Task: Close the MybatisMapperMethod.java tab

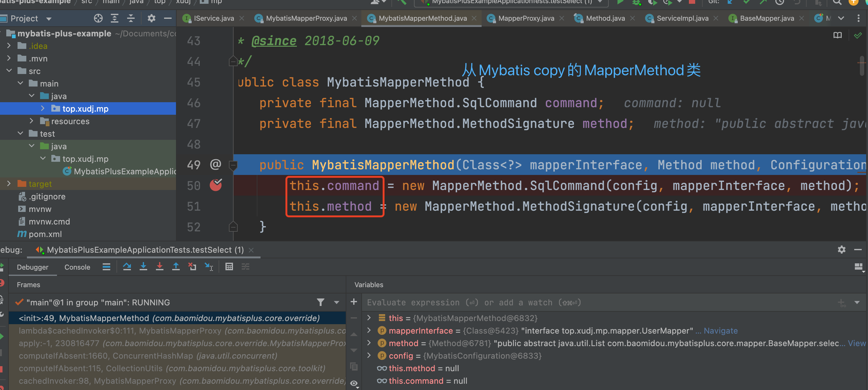Action: 474,18
